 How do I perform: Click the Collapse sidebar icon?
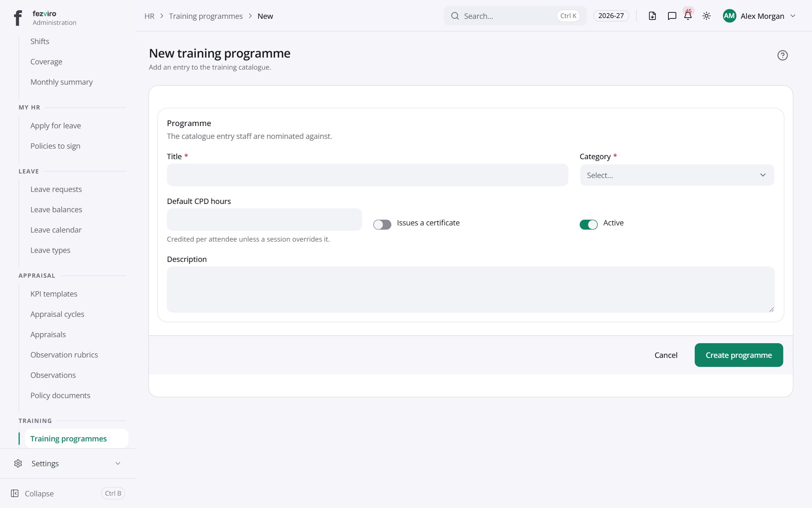click(15, 493)
